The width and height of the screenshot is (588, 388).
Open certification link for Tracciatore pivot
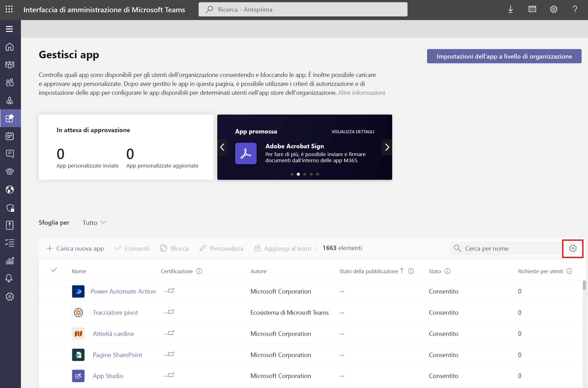[x=169, y=312]
